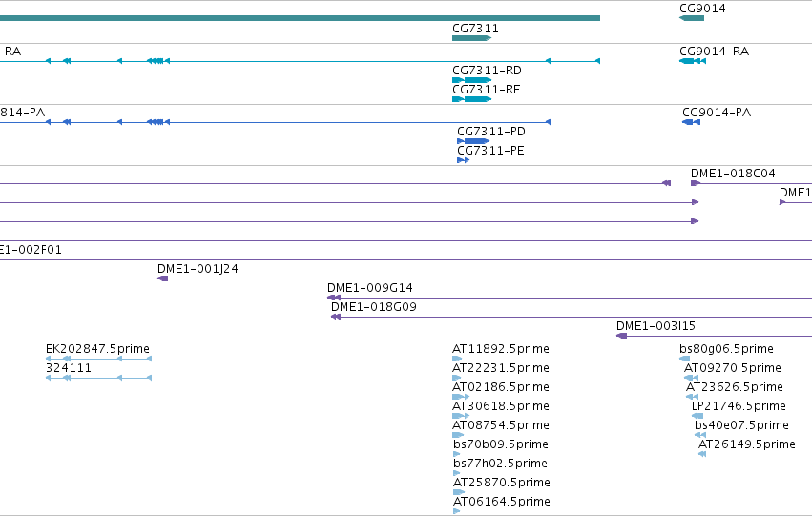The height and width of the screenshot is (516, 812).
Task: Click the LP21746.5prime label
Action: 739,405
